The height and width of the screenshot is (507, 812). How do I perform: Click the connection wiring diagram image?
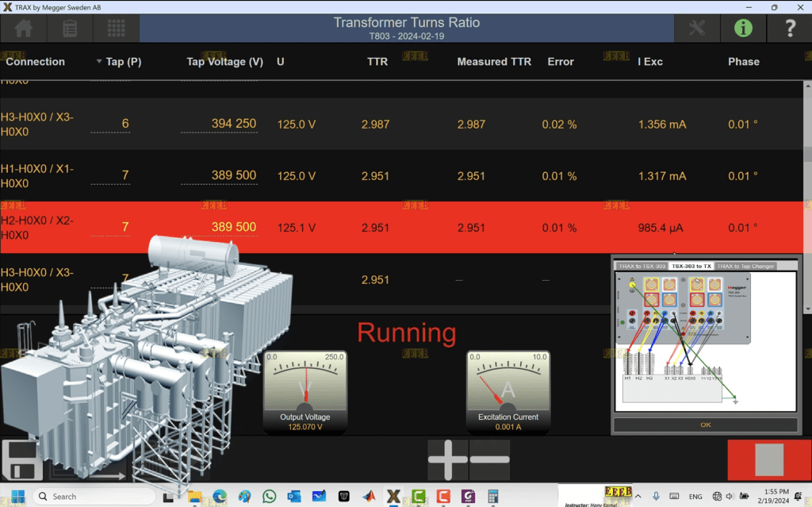pyautogui.click(x=705, y=341)
